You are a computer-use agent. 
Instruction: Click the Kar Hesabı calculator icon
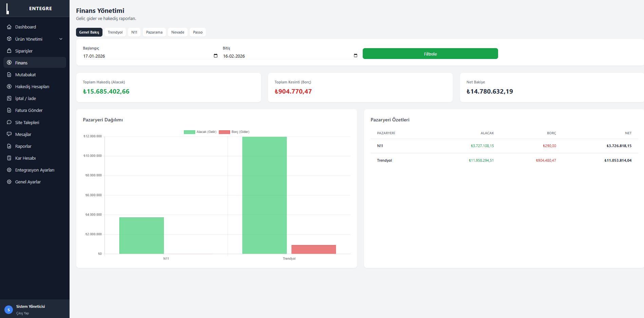pos(9,158)
